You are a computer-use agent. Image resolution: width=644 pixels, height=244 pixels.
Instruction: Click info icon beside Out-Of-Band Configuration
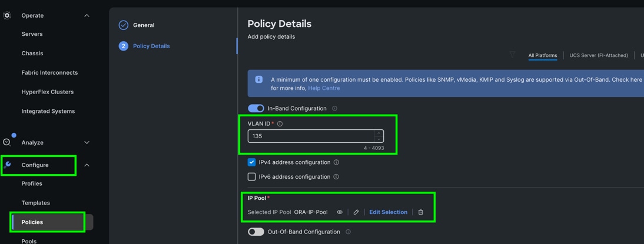coord(348,232)
